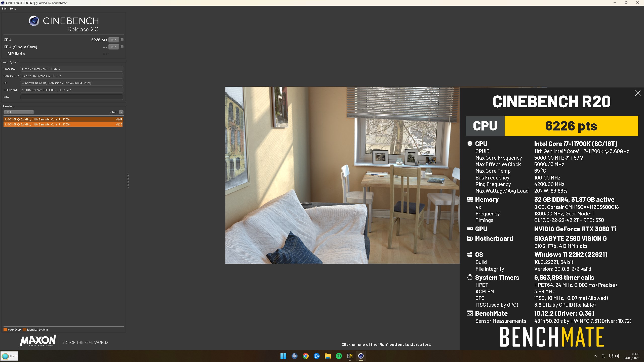This screenshot has width=644, height=362.
Task: Click the 3D FOR THE REAL WORLD tagline
Action: pyautogui.click(x=85, y=342)
